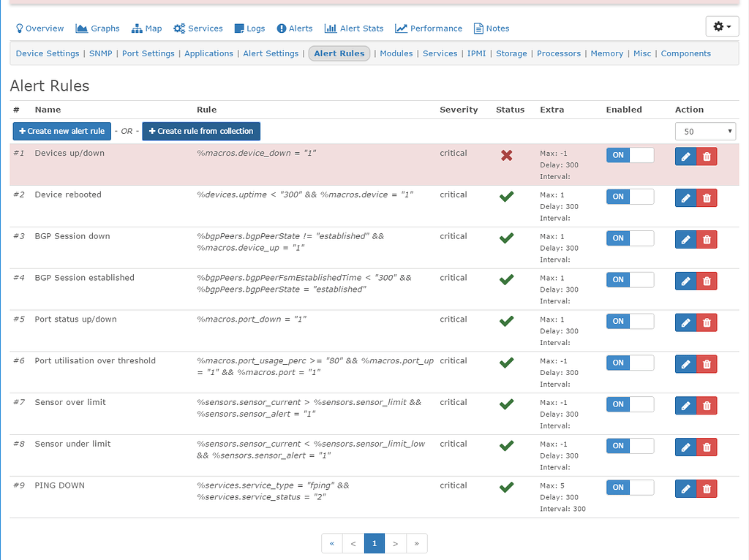Open the gear dropdown at top right
Screen dimensions: 749x560
[x=722, y=26]
